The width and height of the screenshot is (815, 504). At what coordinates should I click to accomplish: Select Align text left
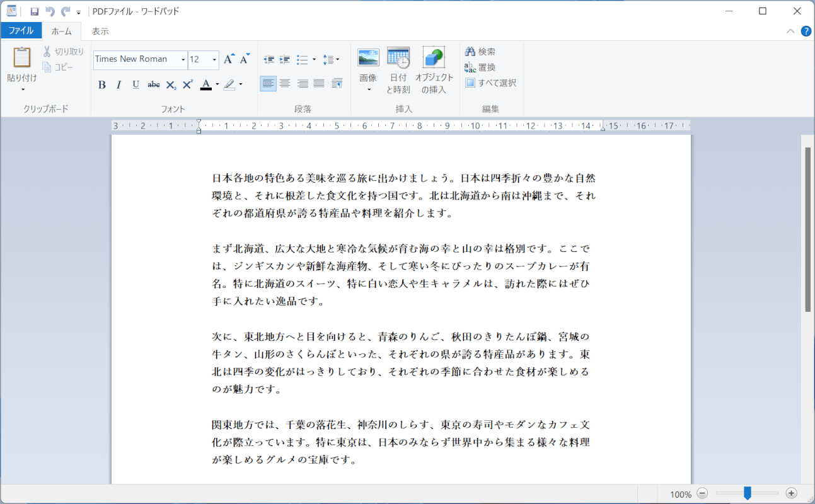(268, 83)
